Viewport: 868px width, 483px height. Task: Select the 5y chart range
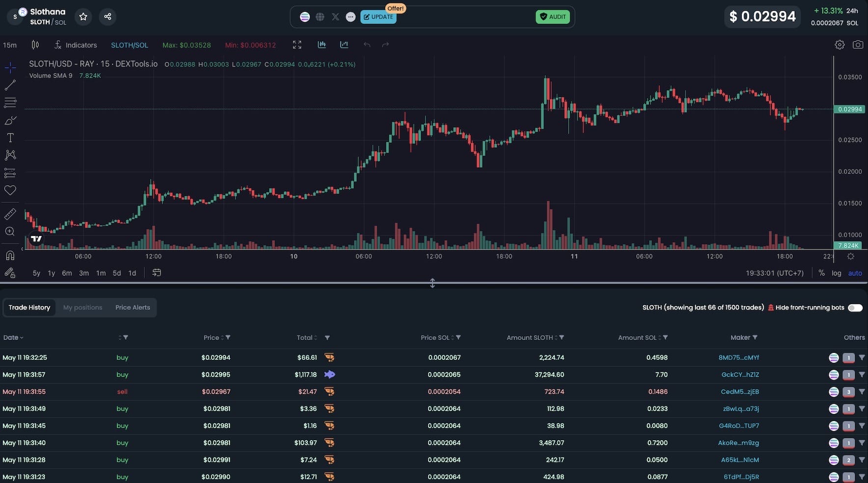(36, 273)
